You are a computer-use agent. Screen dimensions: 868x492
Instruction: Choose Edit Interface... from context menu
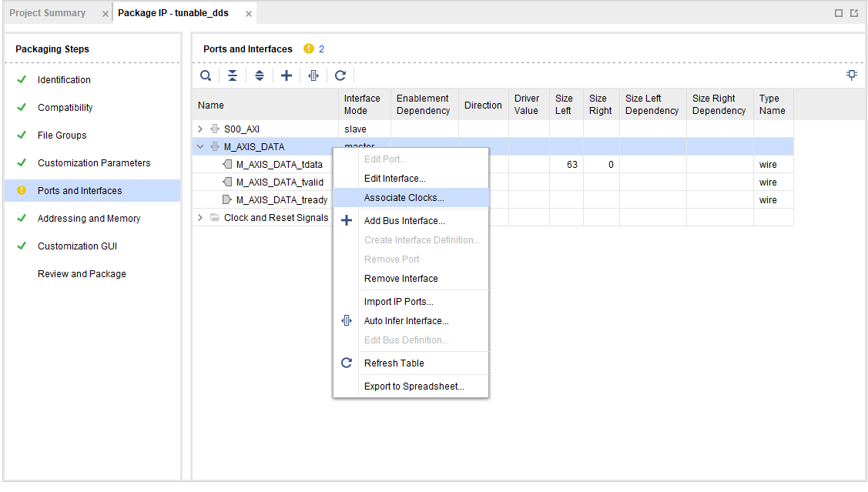point(411,178)
